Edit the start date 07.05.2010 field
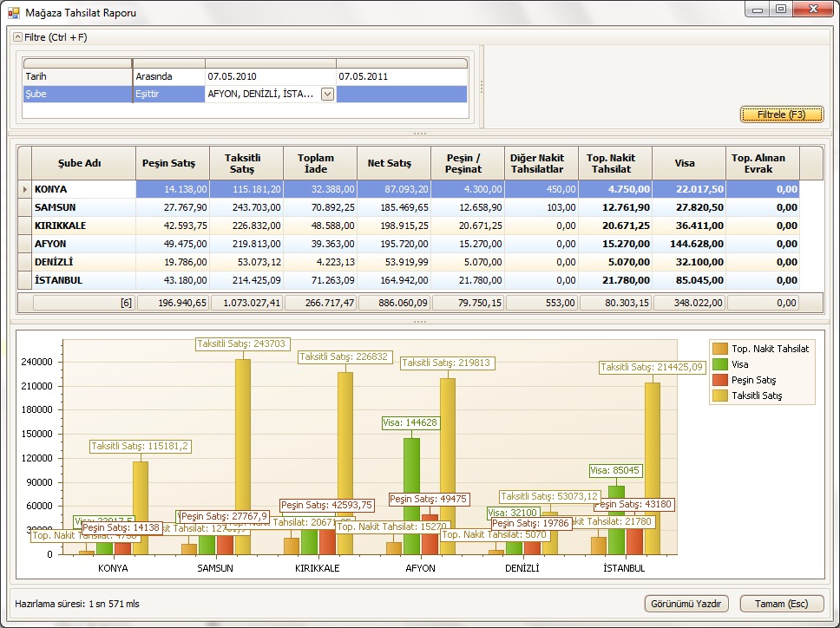Viewport: 840px width, 628px height. click(x=270, y=76)
